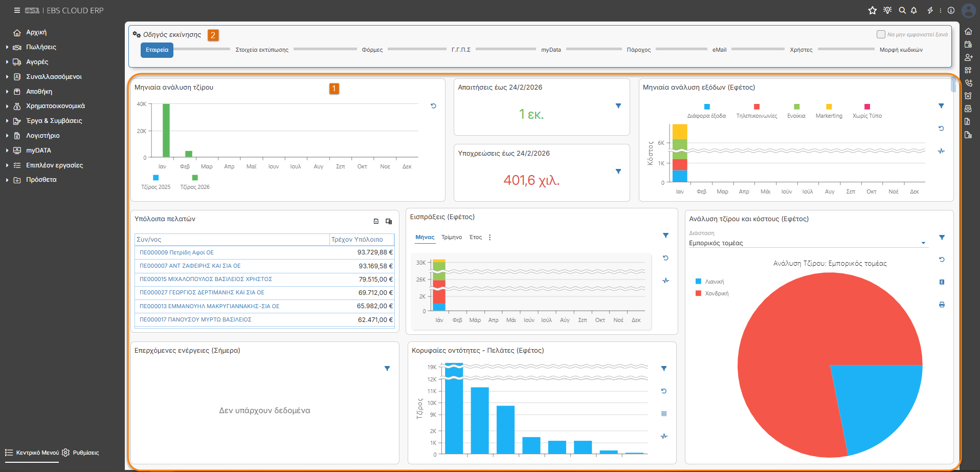
Task: Open customer ΠΕ000009 Πετρίδη Αφοί ΟΕ link
Action: (177, 252)
